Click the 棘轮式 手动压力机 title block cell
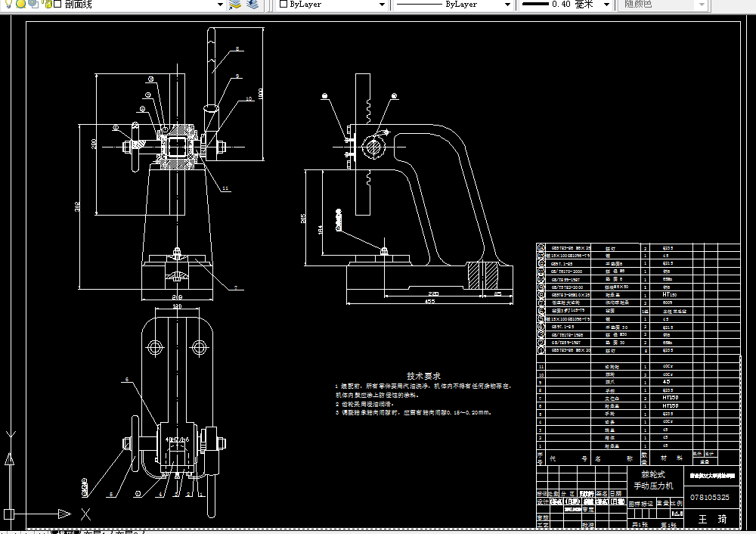 click(655, 480)
